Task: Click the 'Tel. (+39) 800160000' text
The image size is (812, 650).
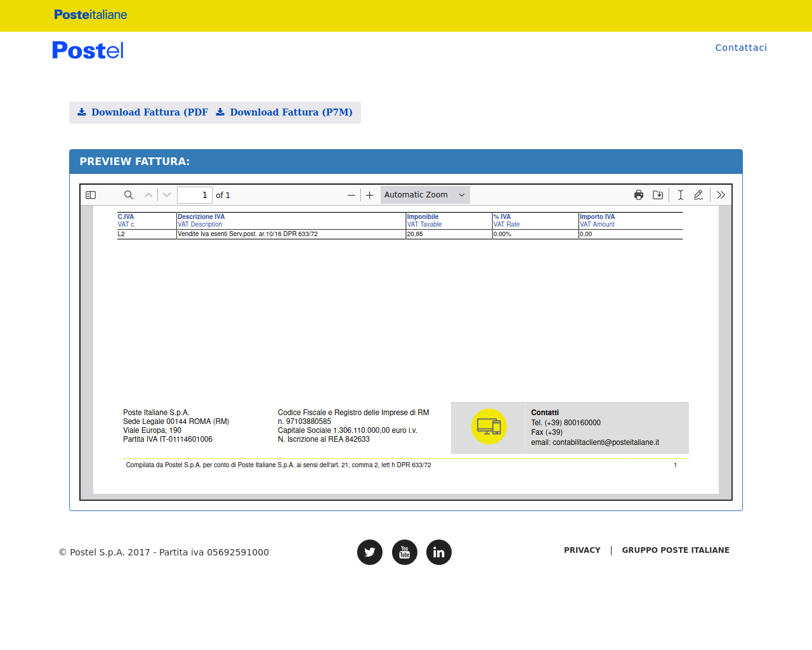Action: pos(566,423)
